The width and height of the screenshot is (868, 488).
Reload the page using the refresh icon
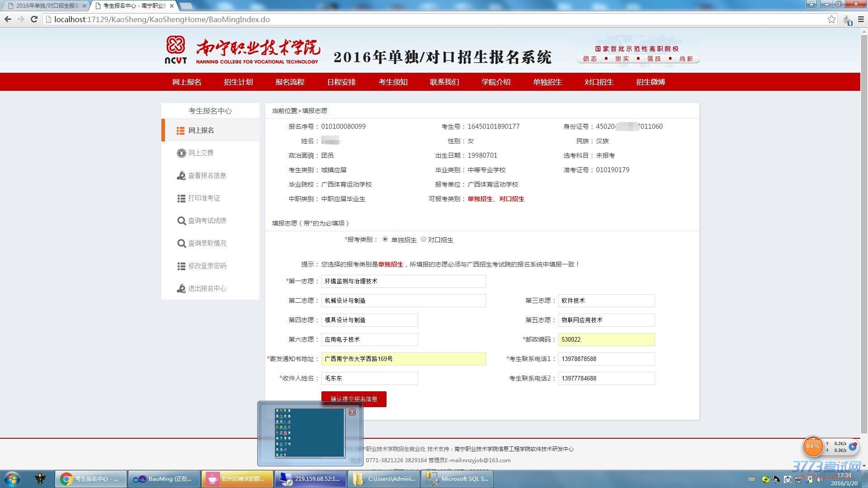tap(34, 19)
